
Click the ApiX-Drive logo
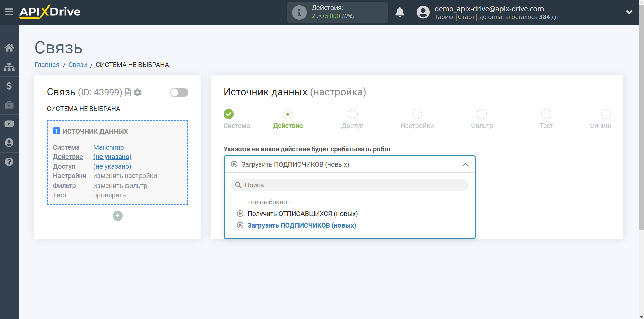[x=50, y=12]
